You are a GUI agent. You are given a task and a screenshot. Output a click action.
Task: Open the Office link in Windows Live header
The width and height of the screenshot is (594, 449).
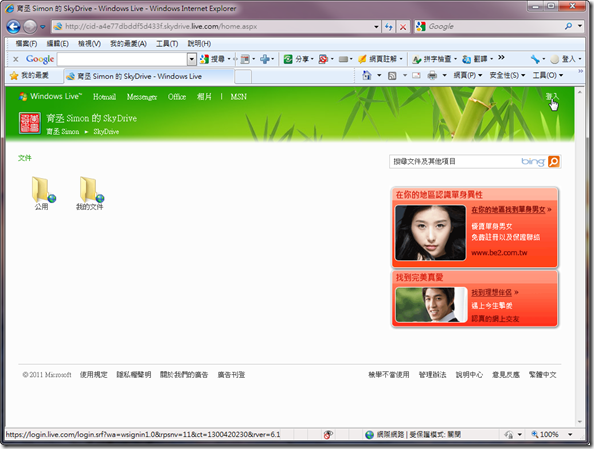tap(177, 97)
